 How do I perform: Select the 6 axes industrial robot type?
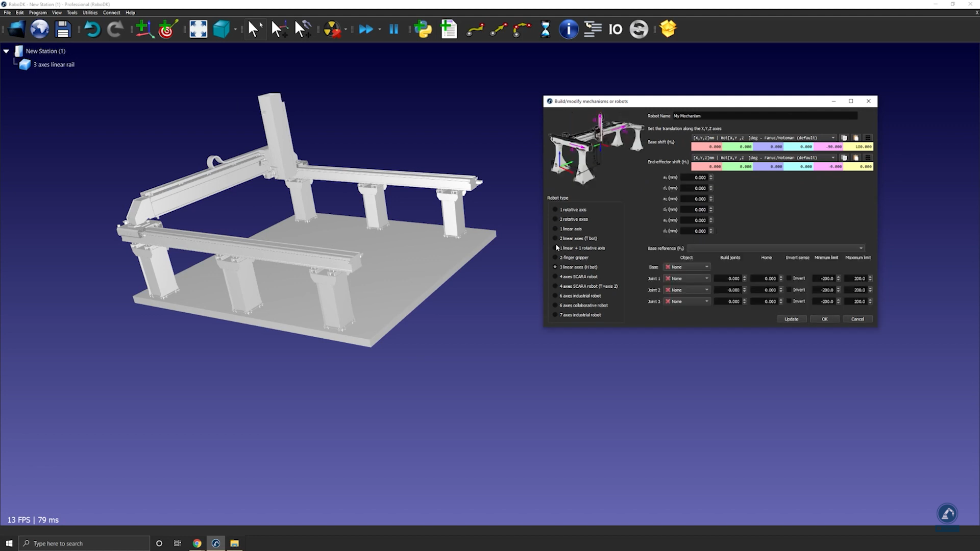555,296
